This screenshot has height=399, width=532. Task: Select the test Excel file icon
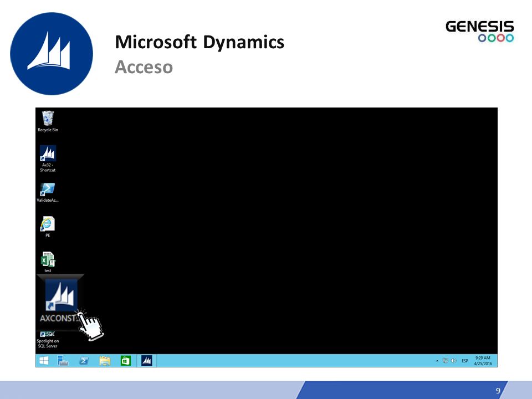pyautogui.click(x=48, y=262)
